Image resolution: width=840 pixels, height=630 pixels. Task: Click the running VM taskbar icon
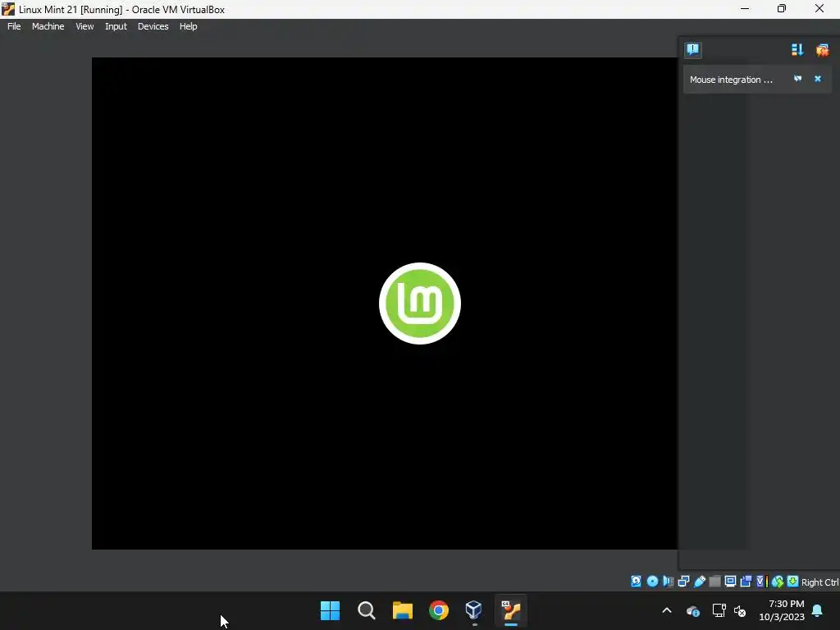coord(511,610)
